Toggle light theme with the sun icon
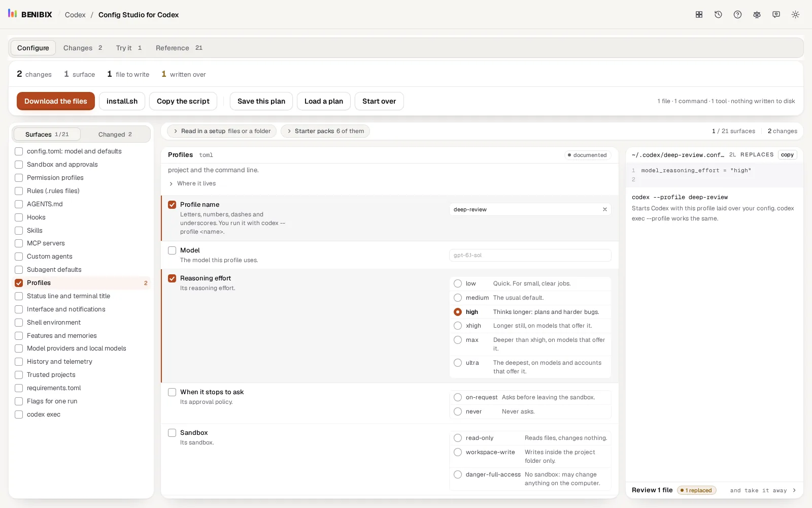 (x=795, y=15)
